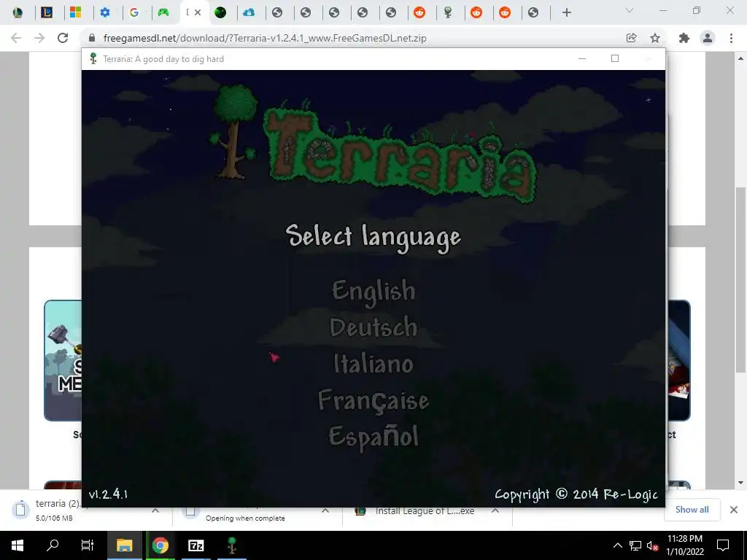This screenshot has width=747, height=560.
Task: Minimize the Terraria game window
Action: [x=581, y=58]
